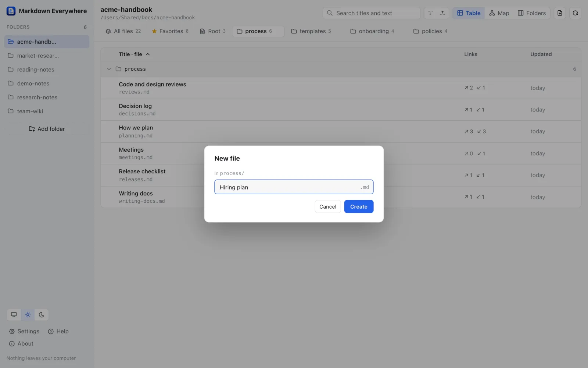Viewport: 588px width, 368px height.
Task: Click the Search titles and text field
Action: point(372,13)
